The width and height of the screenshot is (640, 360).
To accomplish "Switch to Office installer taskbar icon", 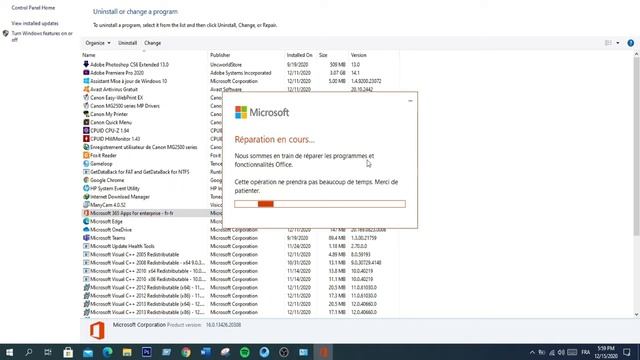I will point(323,352).
